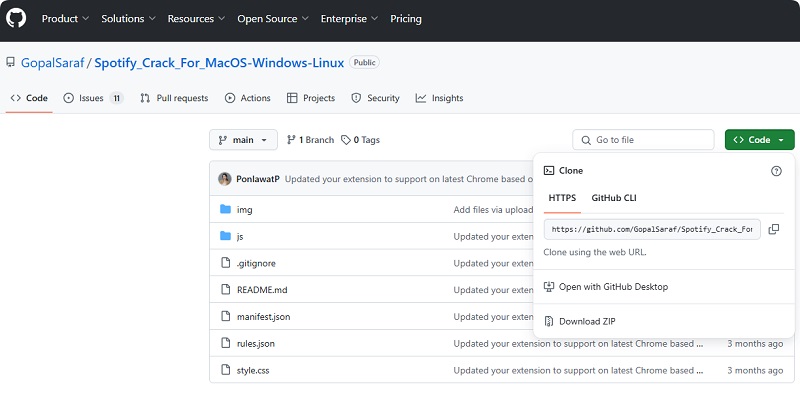Click the Public visibility badge
Screen dimensions: 800x393
point(364,63)
